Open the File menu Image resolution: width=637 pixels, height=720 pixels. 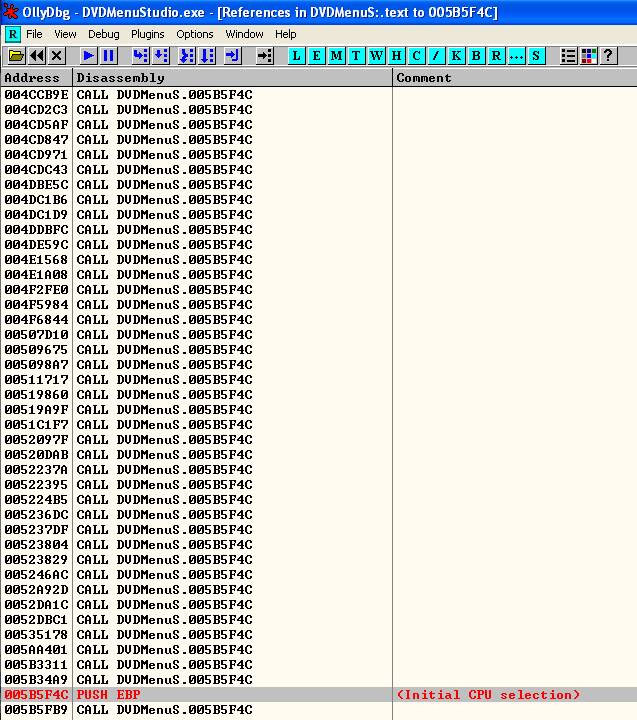click(x=34, y=34)
